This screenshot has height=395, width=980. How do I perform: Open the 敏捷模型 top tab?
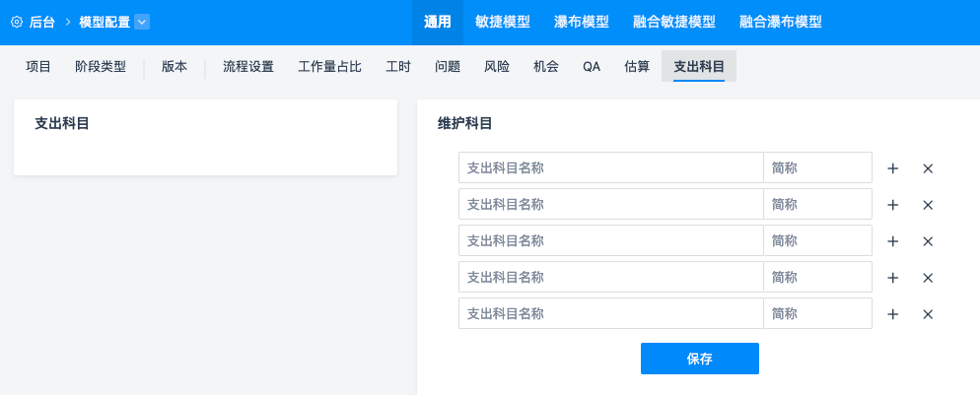click(x=503, y=23)
